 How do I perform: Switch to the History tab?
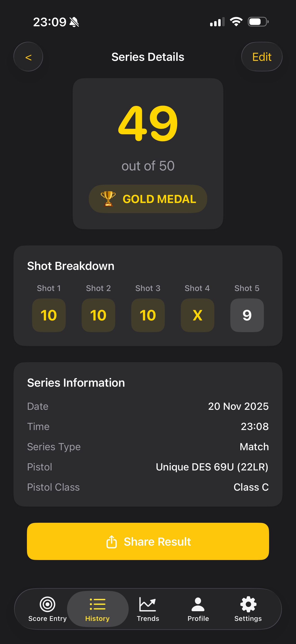click(x=97, y=609)
